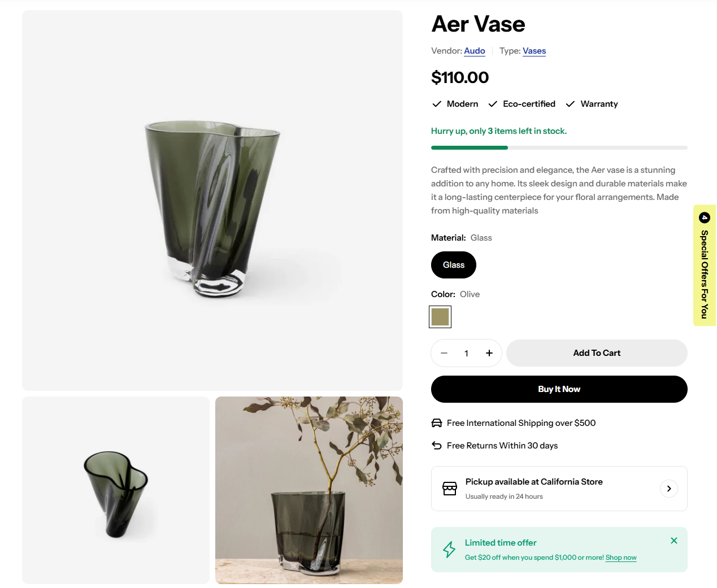This screenshot has height=588, width=717.
Task: Select the Olive color swatch
Action: pyautogui.click(x=440, y=317)
